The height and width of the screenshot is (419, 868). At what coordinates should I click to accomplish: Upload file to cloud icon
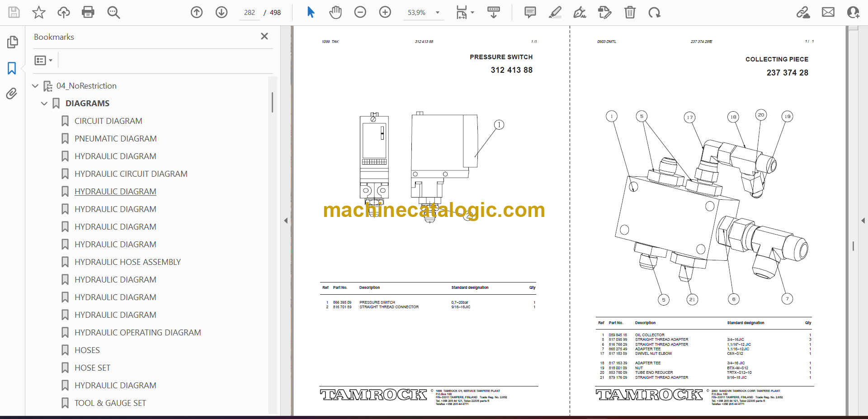point(64,12)
